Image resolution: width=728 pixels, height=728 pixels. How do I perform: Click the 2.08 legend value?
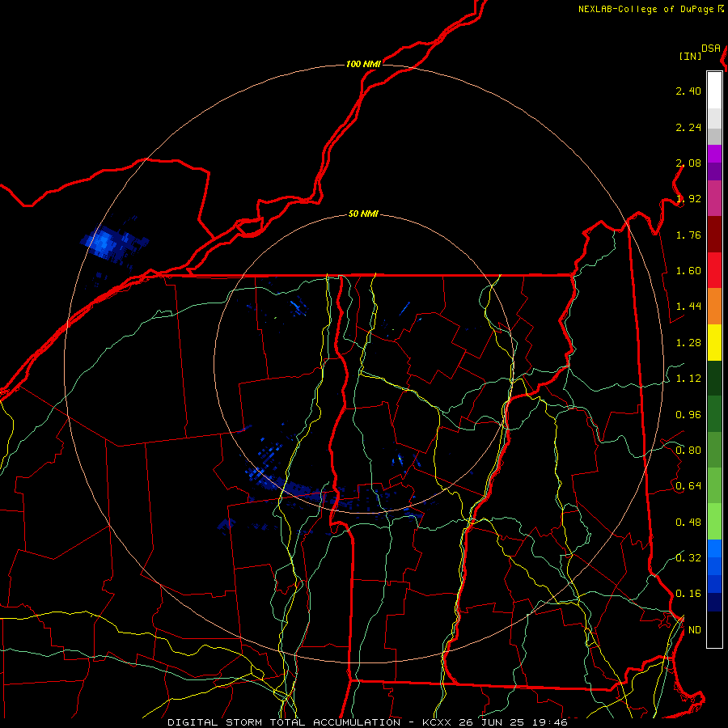(688, 163)
